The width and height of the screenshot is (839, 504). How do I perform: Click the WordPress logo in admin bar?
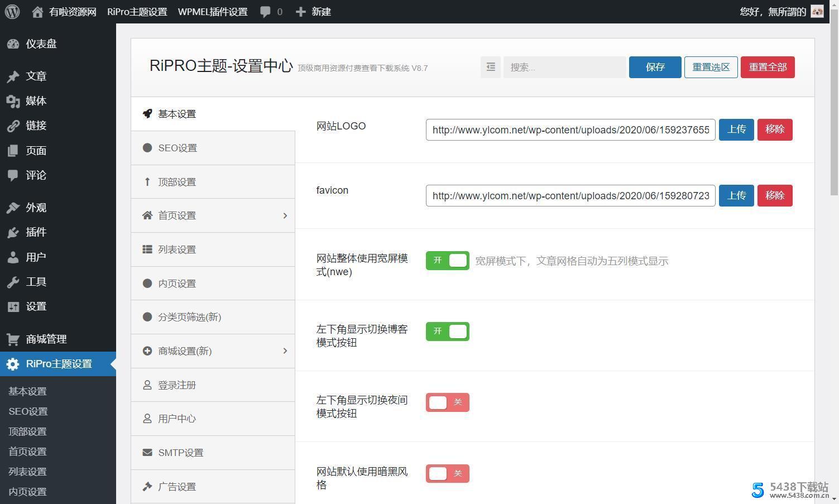coord(12,11)
